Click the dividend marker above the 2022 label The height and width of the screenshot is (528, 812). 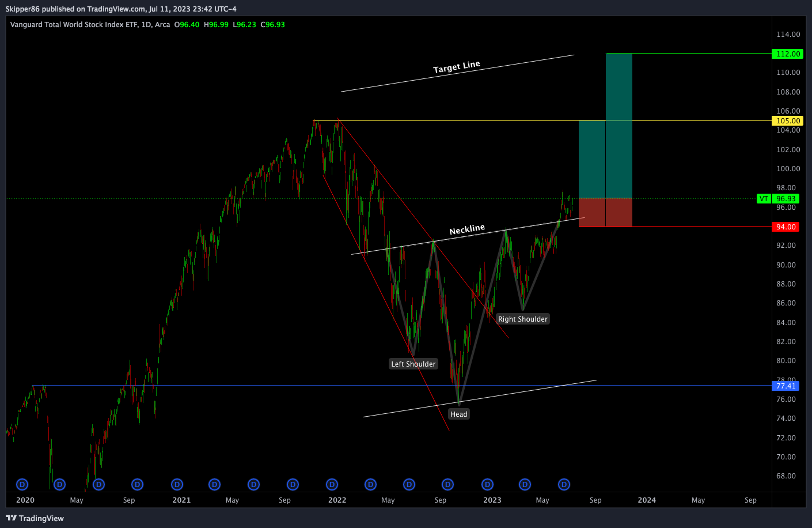pos(332,484)
